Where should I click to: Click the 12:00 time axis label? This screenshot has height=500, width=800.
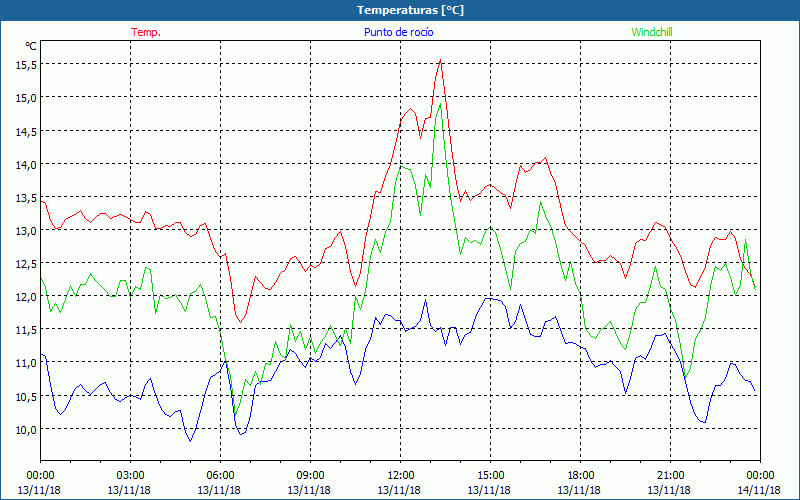click(x=401, y=475)
